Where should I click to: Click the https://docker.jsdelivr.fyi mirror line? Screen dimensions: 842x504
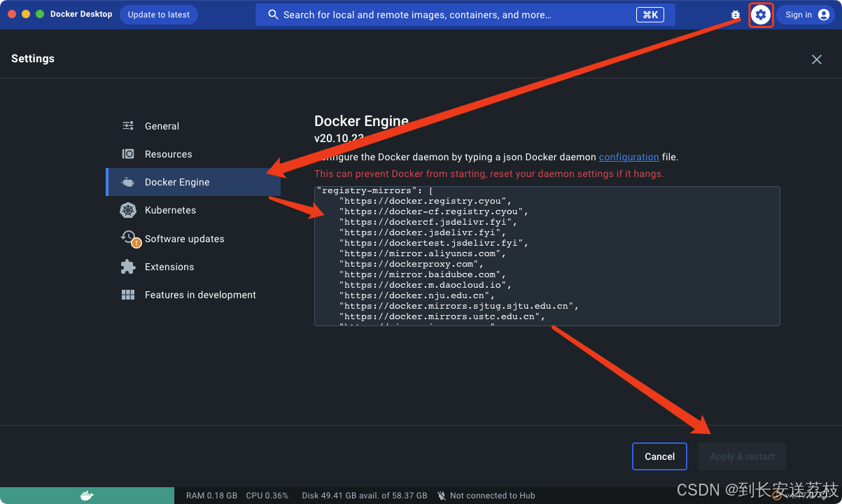point(423,232)
